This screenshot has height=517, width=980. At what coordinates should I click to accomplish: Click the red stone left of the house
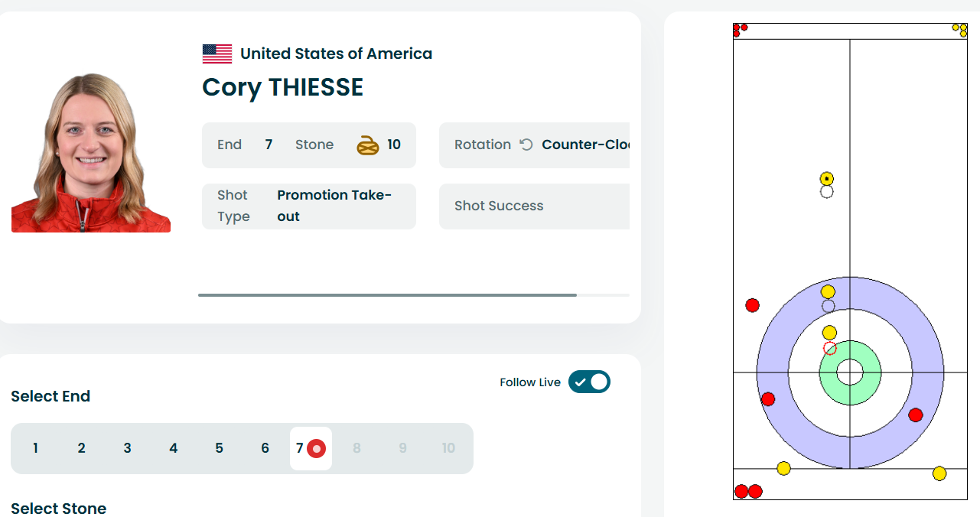[x=753, y=305]
